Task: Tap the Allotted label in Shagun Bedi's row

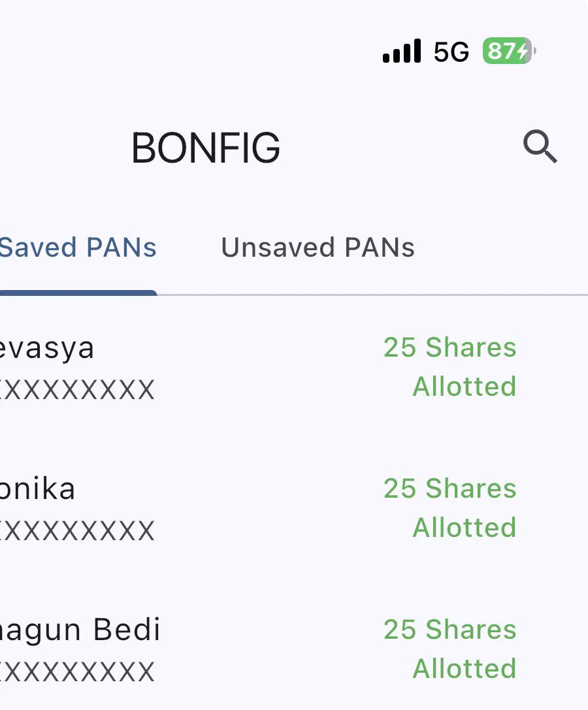Action: pos(465,669)
